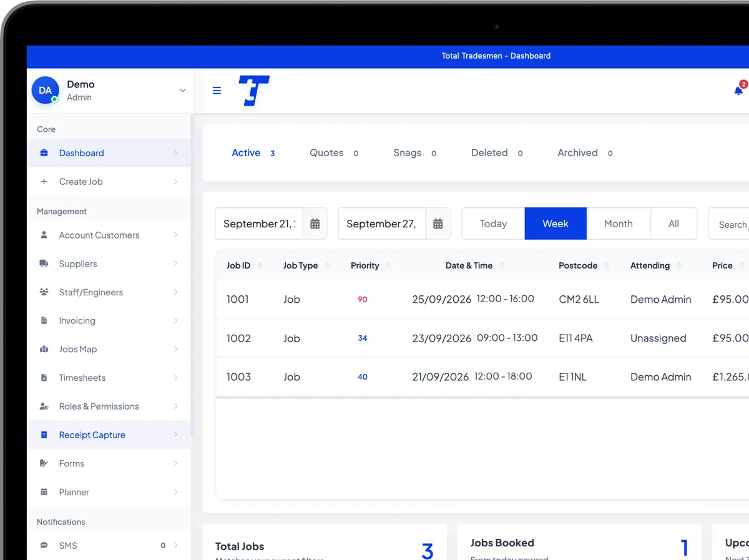Click the SMS chat bubble icon
The image size is (749, 560).
click(44, 546)
